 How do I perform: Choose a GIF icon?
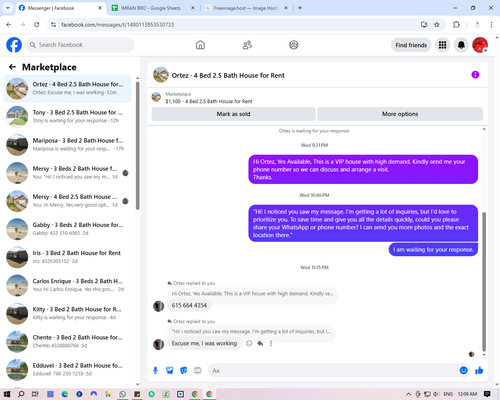(198, 370)
